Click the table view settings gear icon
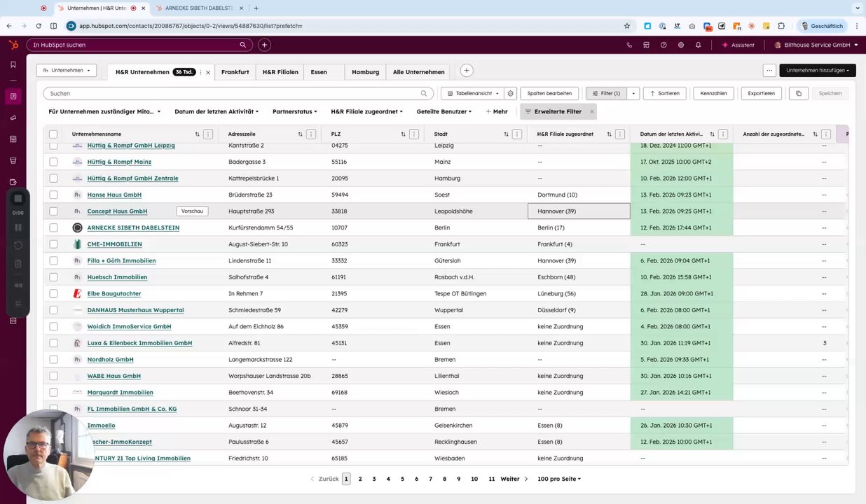 511,93
